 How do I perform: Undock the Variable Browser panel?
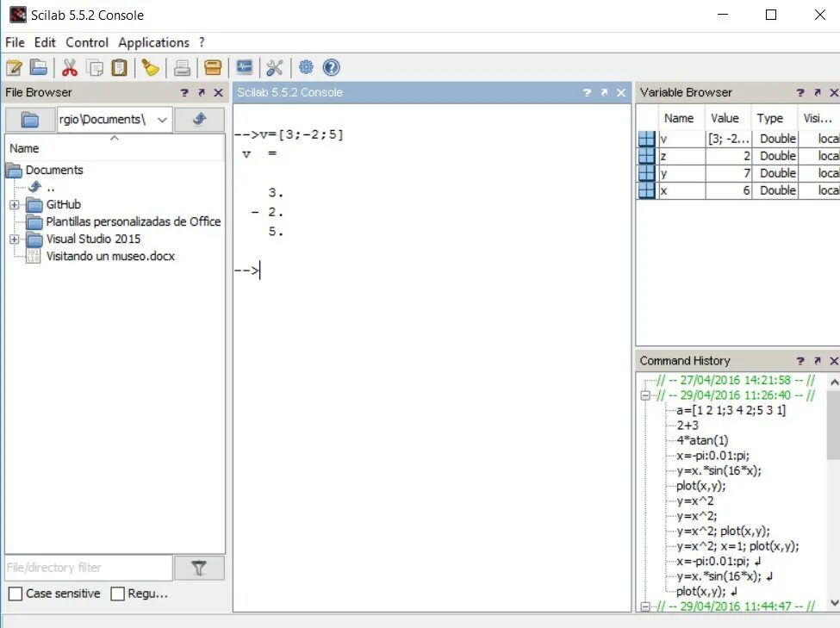pyautogui.click(x=818, y=93)
